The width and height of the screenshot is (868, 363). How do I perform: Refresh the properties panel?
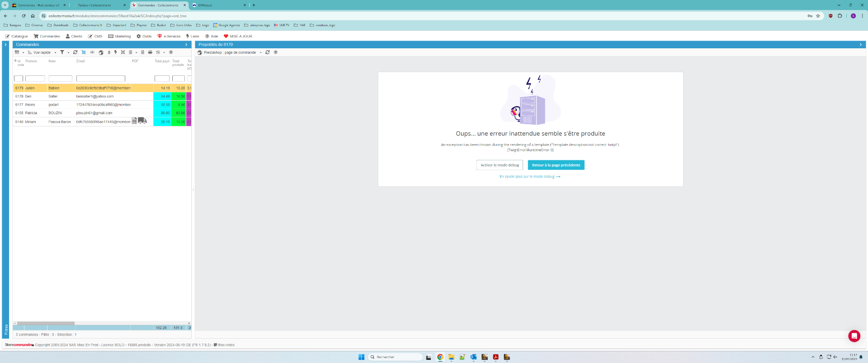(268, 52)
